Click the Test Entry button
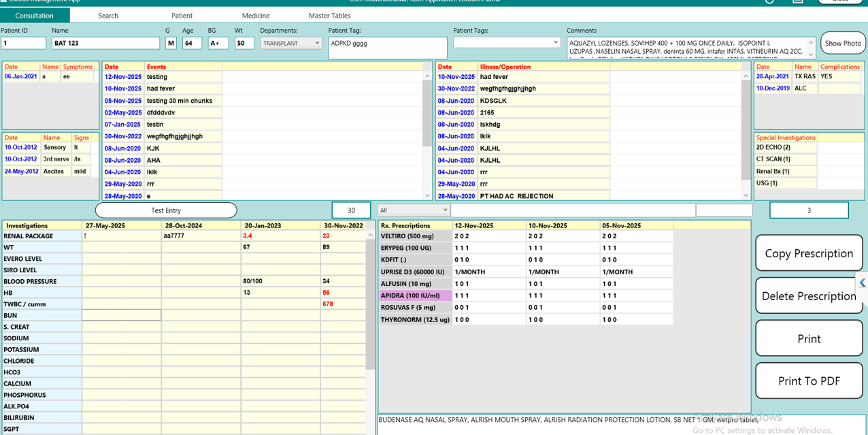 pyautogui.click(x=166, y=210)
